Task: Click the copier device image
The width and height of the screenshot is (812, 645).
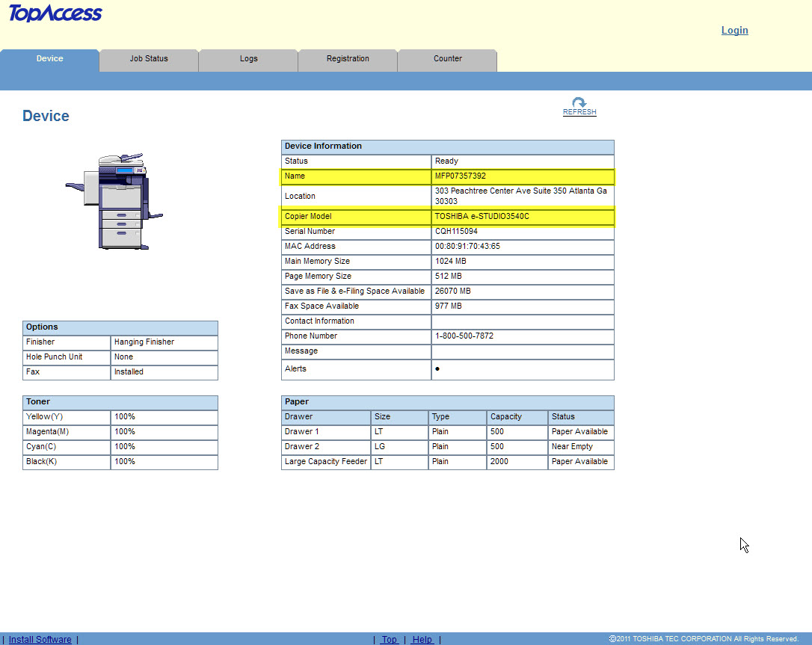Action: [114, 202]
